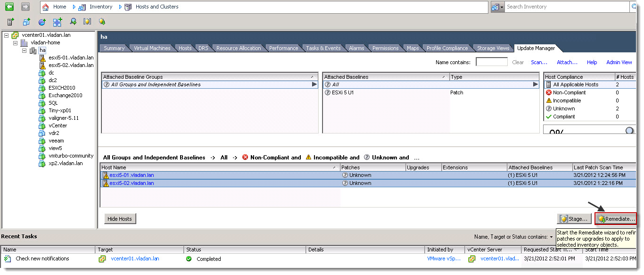Collapse the vcenter01.vladan.lan tree node
Screen dimensions: 644x275
pyautogui.click(x=6, y=35)
